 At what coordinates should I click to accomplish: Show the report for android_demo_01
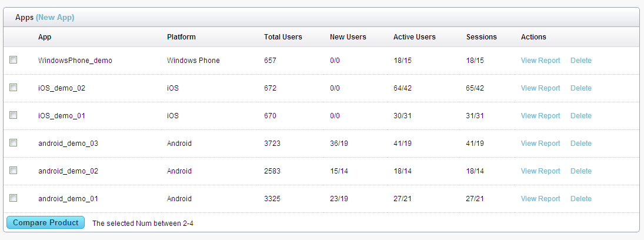click(x=540, y=198)
